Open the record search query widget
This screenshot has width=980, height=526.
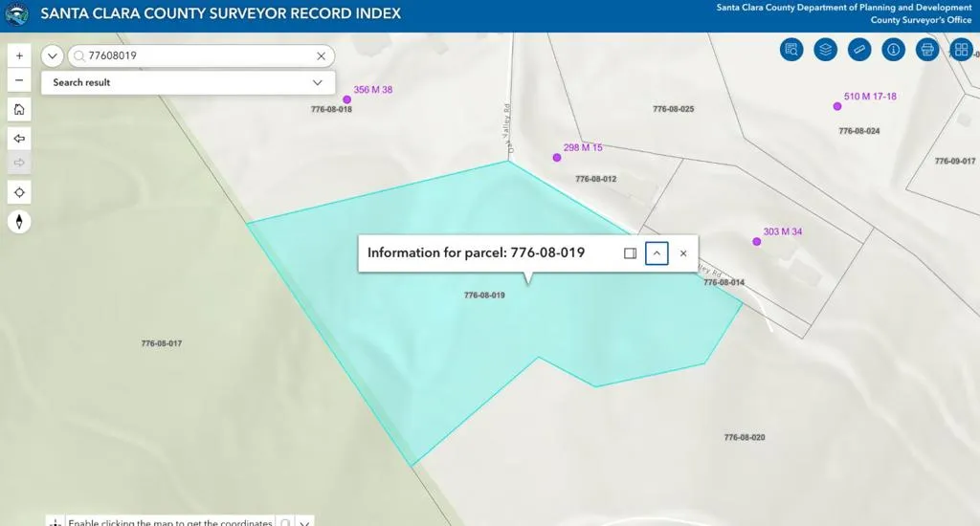point(791,50)
